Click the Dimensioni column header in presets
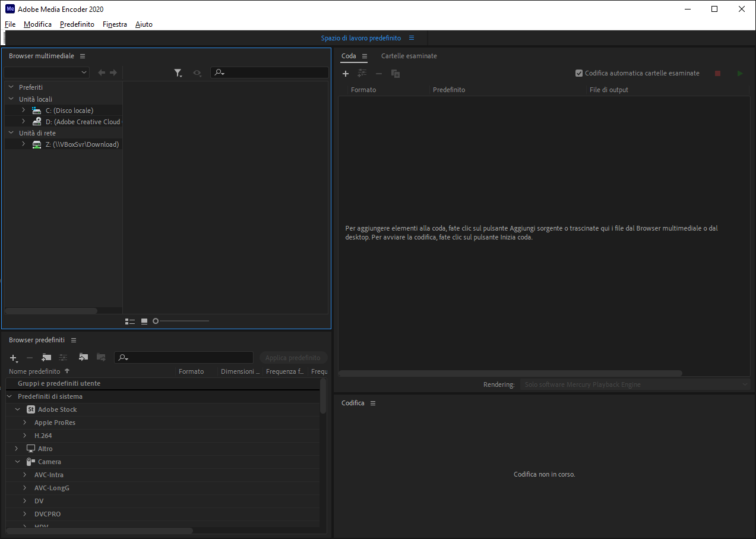The width and height of the screenshot is (756, 539). (x=240, y=371)
